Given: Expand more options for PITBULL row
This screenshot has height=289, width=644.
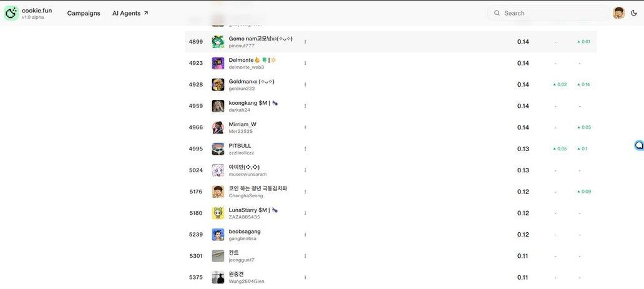Looking at the screenshot, I should (305, 149).
